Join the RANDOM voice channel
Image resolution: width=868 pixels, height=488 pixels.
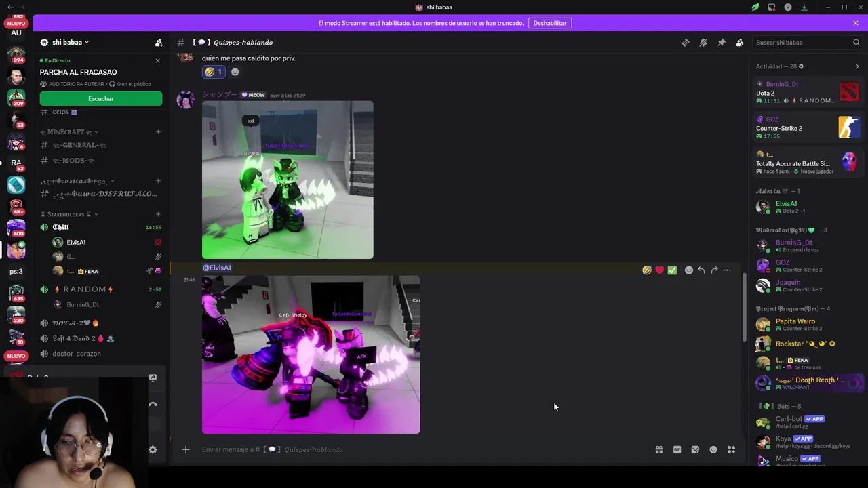[x=101, y=289]
